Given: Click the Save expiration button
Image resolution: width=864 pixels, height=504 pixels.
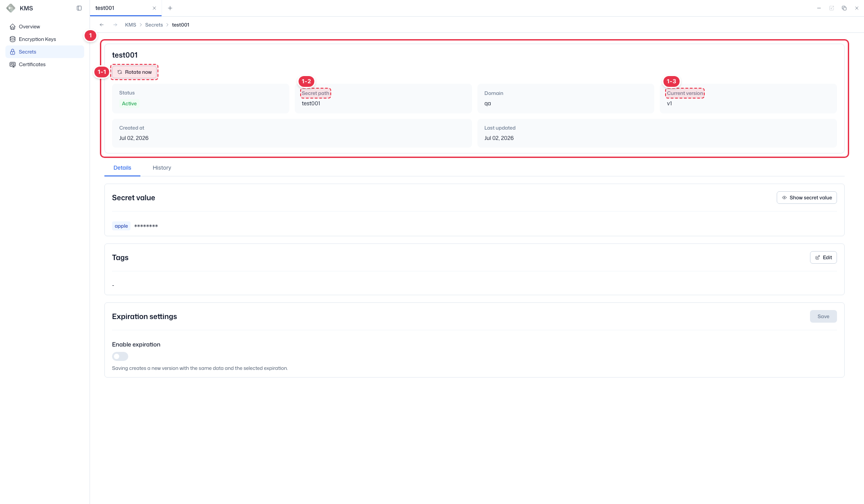Looking at the screenshot, I should click(823, 316).
